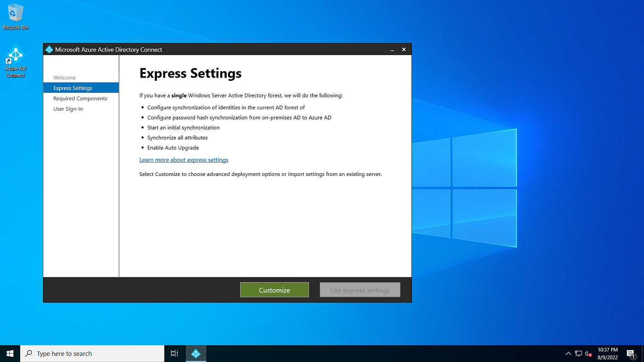Minimize the Azure AD Connect window
644x362 pixels.
392,50
